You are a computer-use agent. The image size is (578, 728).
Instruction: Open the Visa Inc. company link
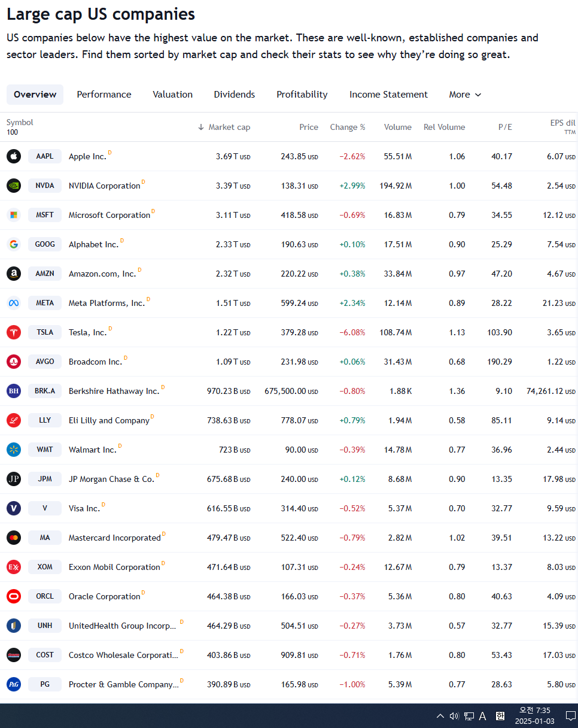pos(84,509)
